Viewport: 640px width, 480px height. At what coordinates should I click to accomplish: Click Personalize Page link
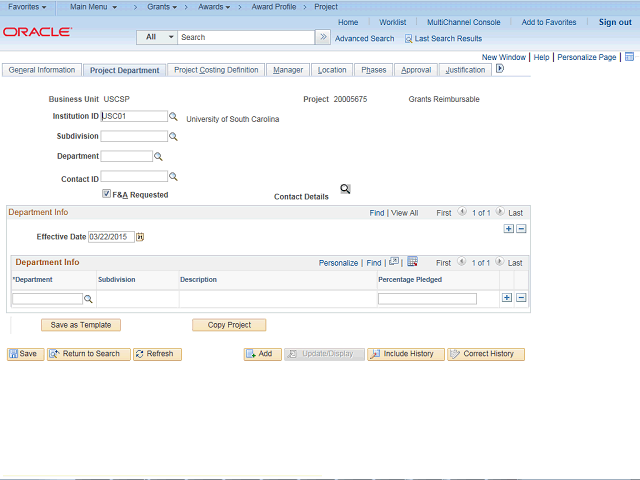tap(587, 57)
